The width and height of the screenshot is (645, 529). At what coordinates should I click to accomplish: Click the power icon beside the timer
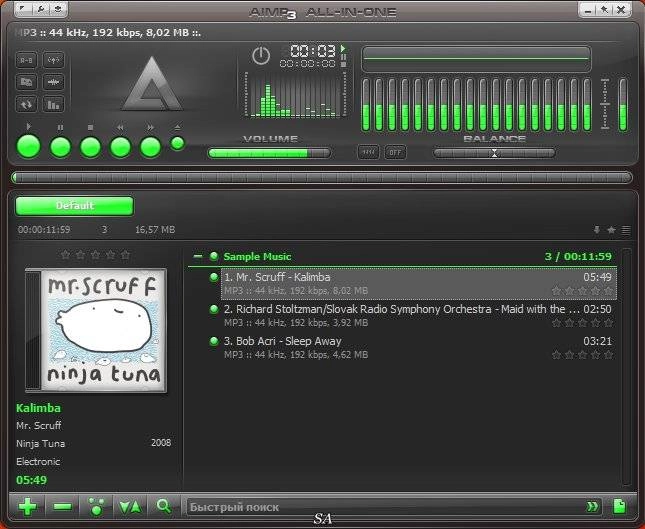click(261, 56)
